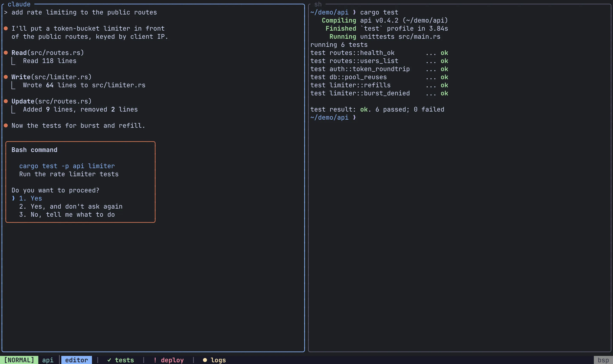Click the [NORMAL] mode indicator
The width and height of the screenshot is (613, 364).
tap(19, 360)
